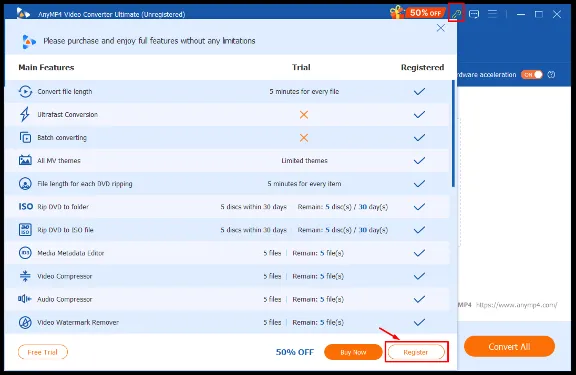Click the 50% OFF gift banner
This screenshot has height=375, width=576.
(417, 13)
